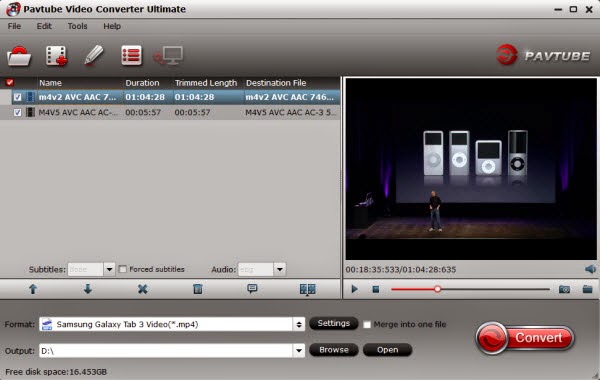The width and height of the screenshot is (600, 380).
Task: Select row name 'm4v2 AVC AAC 7...'
Action: 77,97
